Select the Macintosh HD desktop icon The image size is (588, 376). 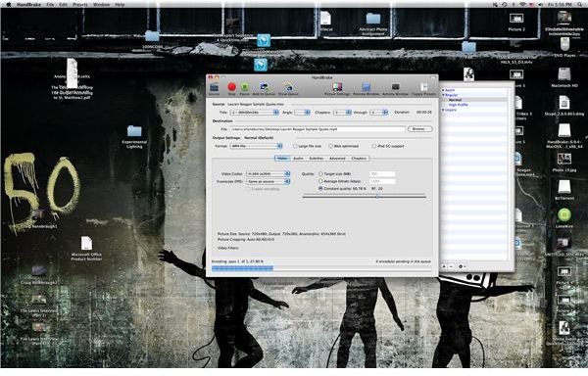click(564, 74)
